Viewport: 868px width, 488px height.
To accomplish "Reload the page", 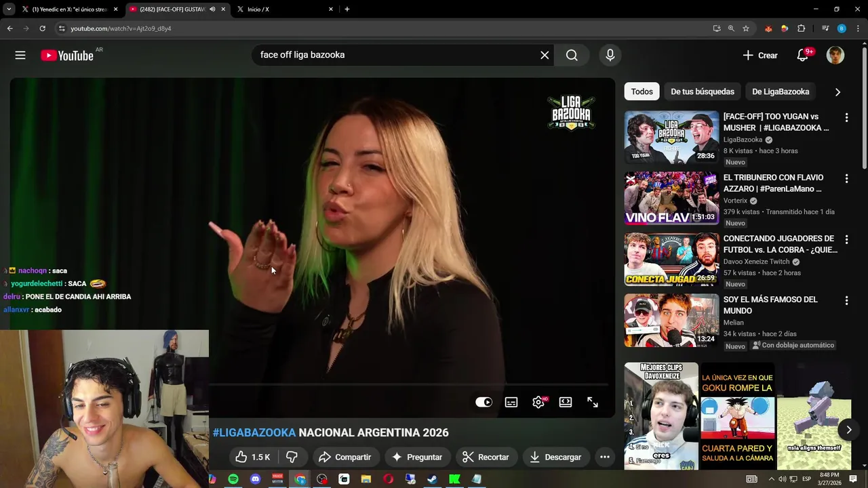I will coord(42,28).
